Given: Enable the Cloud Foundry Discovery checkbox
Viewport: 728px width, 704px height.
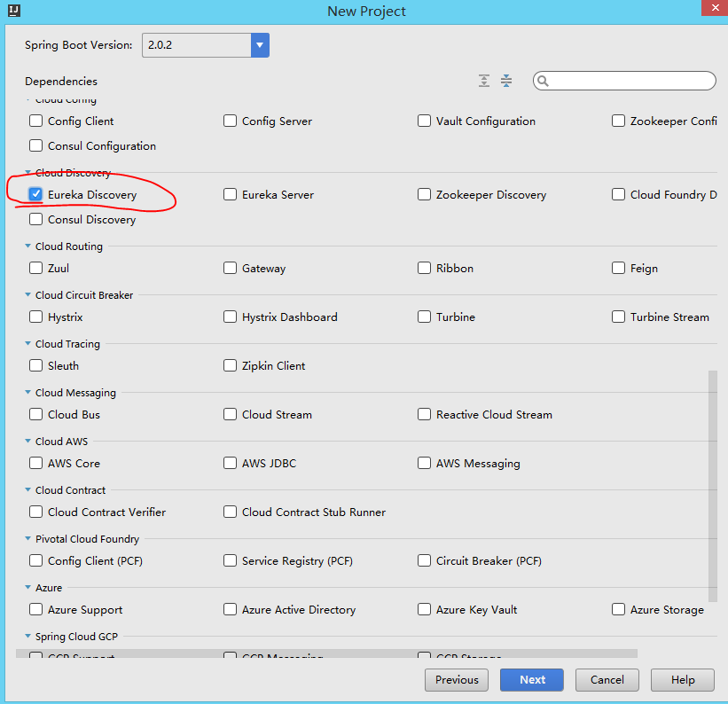Looking at the screenshot, I should (618, 194).
